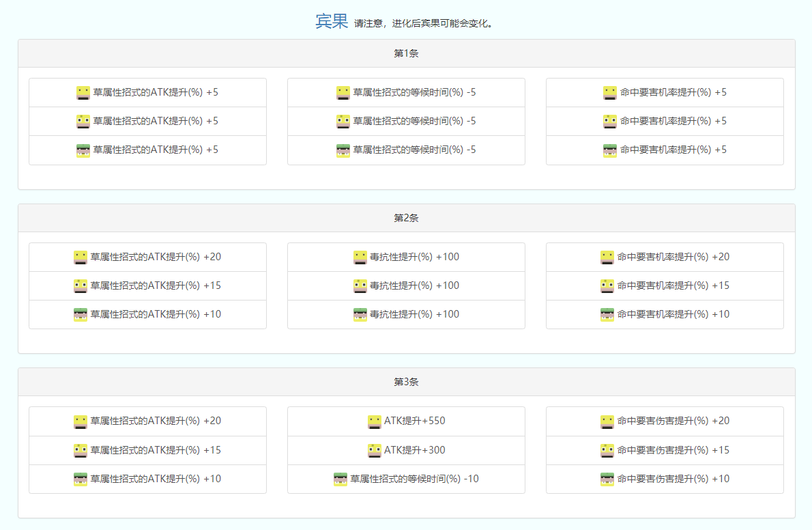Select the 第1条 section header
This screenshot has height=530, width=812.
click(406, 53)
